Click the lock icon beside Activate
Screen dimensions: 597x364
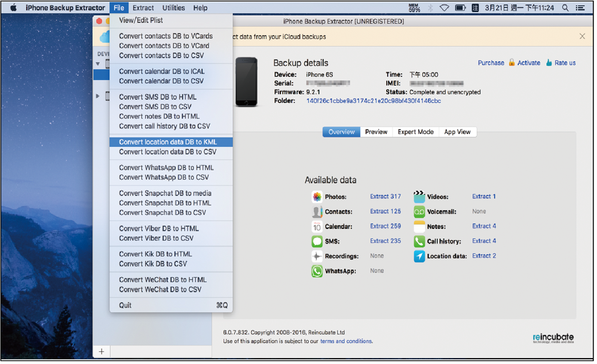(x=512, y=62)
